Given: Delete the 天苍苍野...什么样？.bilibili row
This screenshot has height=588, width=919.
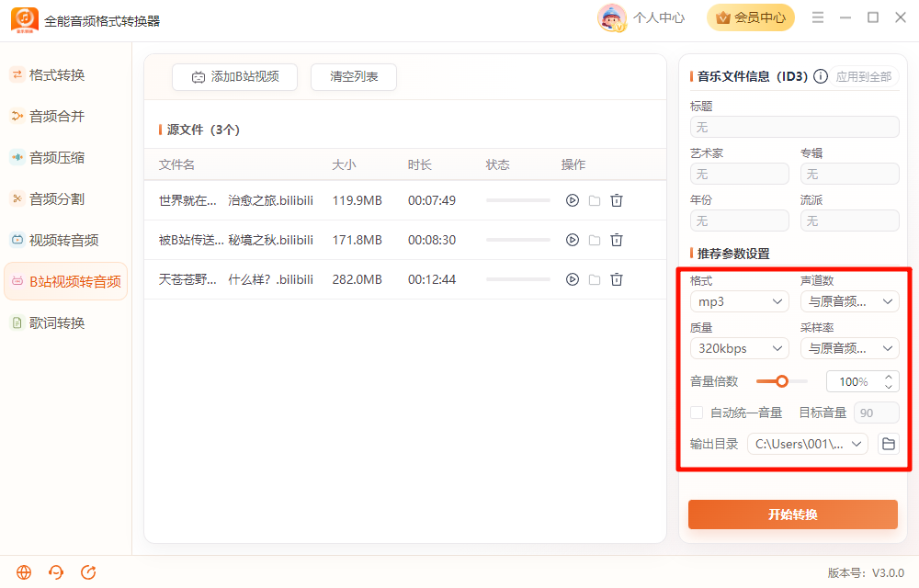Looking at the screenshot, I should point(617,279).
